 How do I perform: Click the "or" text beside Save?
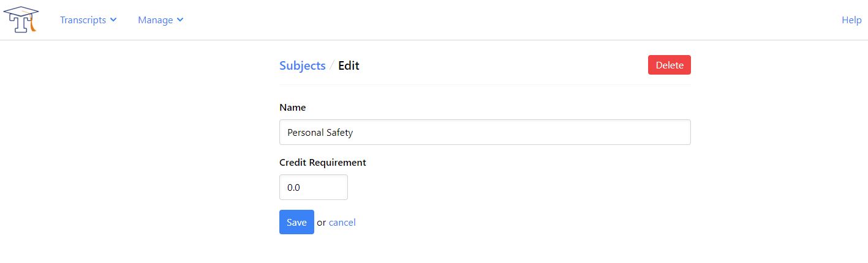pyautogui.click(x=321, y=223)
